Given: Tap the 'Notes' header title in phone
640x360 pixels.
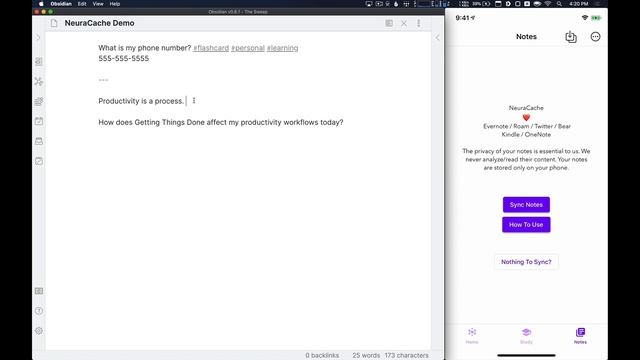Looking at the screenshot, I should pos(526,37).
